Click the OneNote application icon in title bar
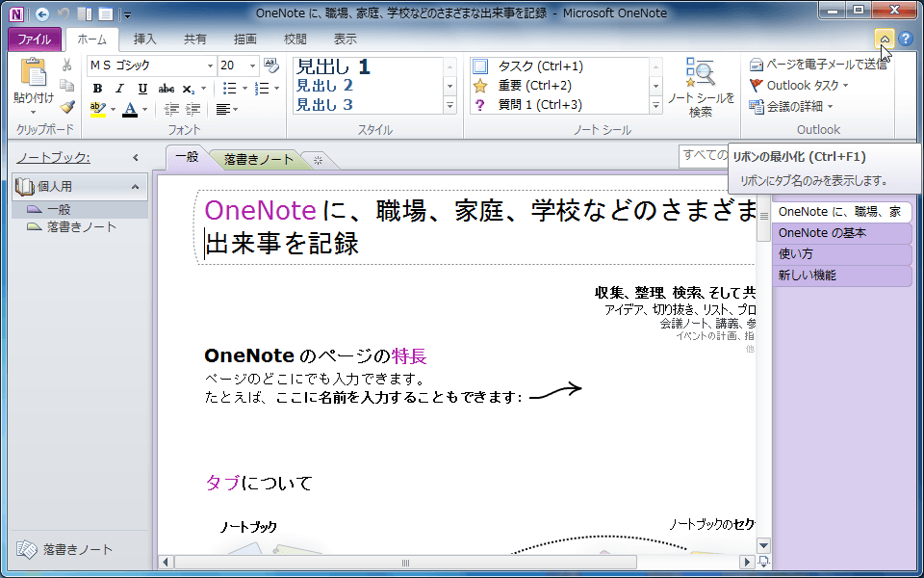 16,13
